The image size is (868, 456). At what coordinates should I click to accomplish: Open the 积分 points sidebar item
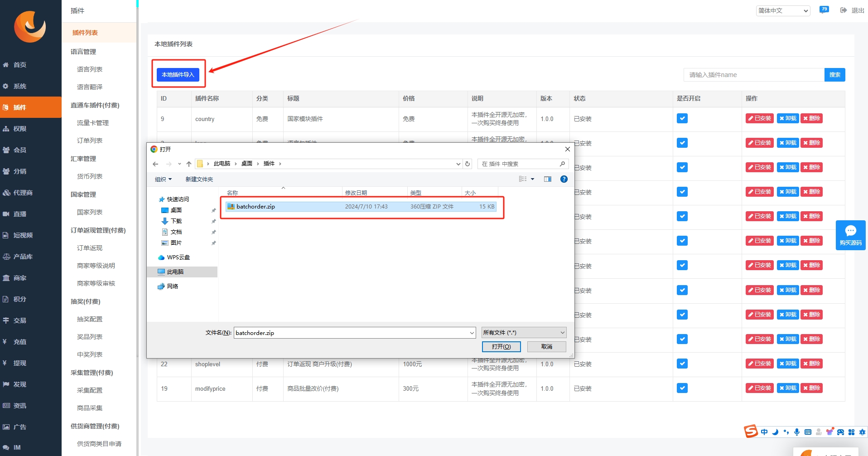click(30, 299)
